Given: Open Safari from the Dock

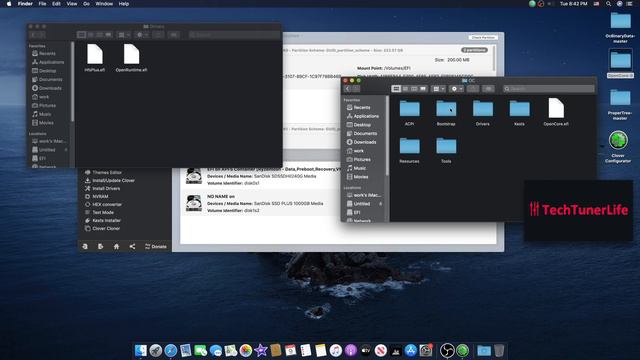Looking at the screenshot, I should click(x=171, y=351).
